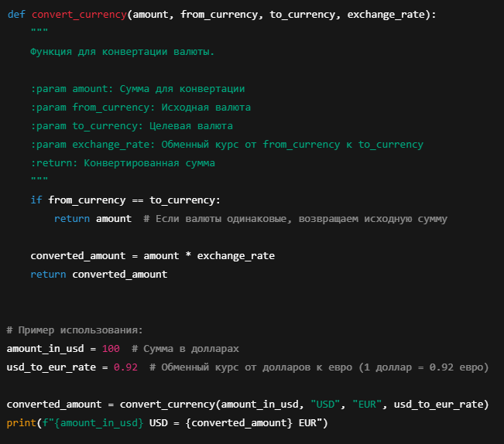Click the line ':param amount: Сумма для конвертации'
This screenshot has width=504, height=444.
[x=138, y=89]
